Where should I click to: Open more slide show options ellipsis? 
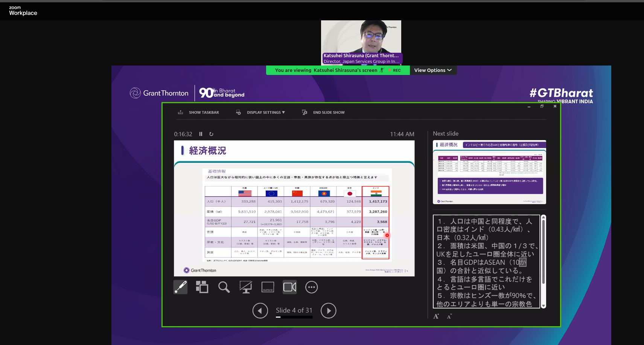tap(311, 287)
